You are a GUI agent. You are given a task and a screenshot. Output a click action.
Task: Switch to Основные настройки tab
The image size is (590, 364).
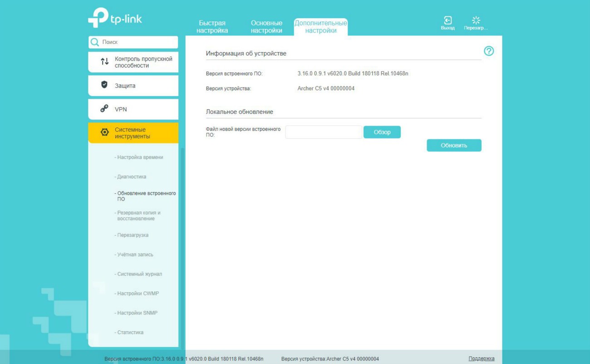pyautogui.click(x=266, y=27)
